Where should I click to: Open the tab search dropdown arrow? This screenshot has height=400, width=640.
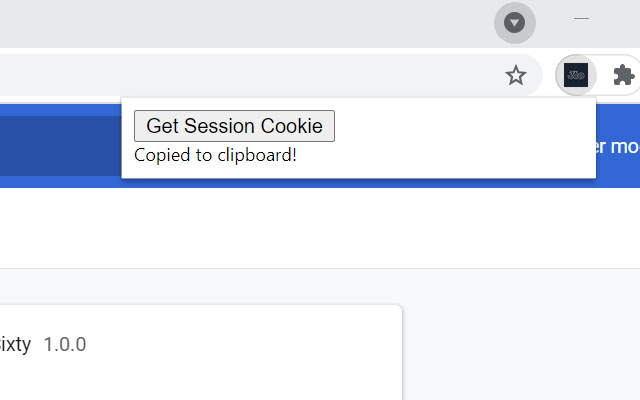pyautogui.click(x=515, y=22)
